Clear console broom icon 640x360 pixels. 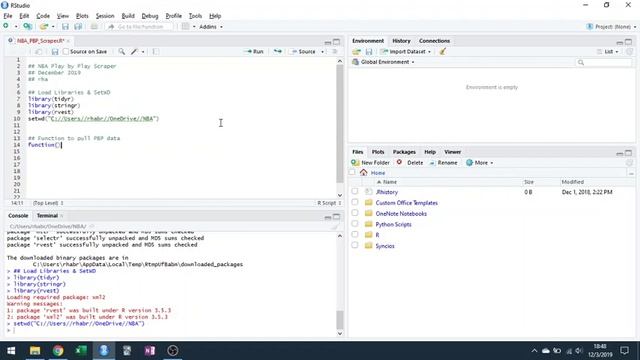pyautogui.click(x=335, y=226)
